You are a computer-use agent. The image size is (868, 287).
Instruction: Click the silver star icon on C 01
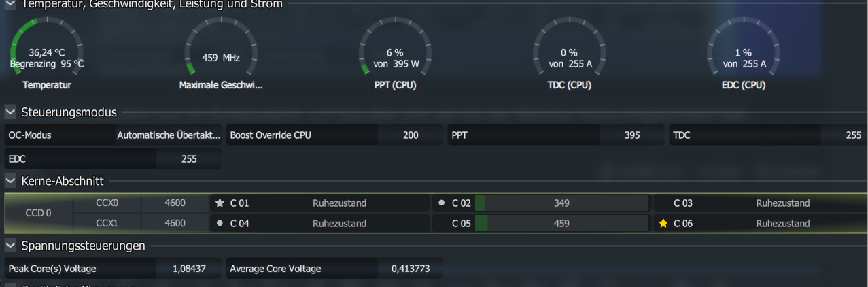coord(220,203)
